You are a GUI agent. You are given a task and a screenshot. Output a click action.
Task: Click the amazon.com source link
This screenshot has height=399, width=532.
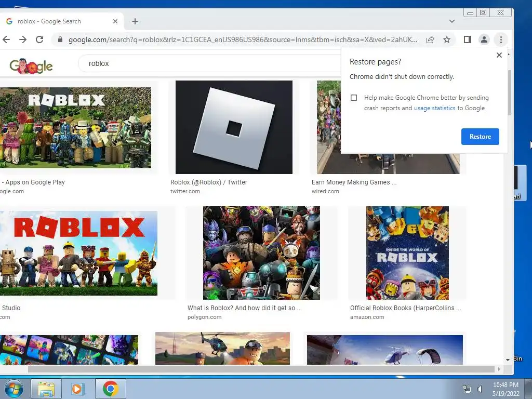coord(367,317)
